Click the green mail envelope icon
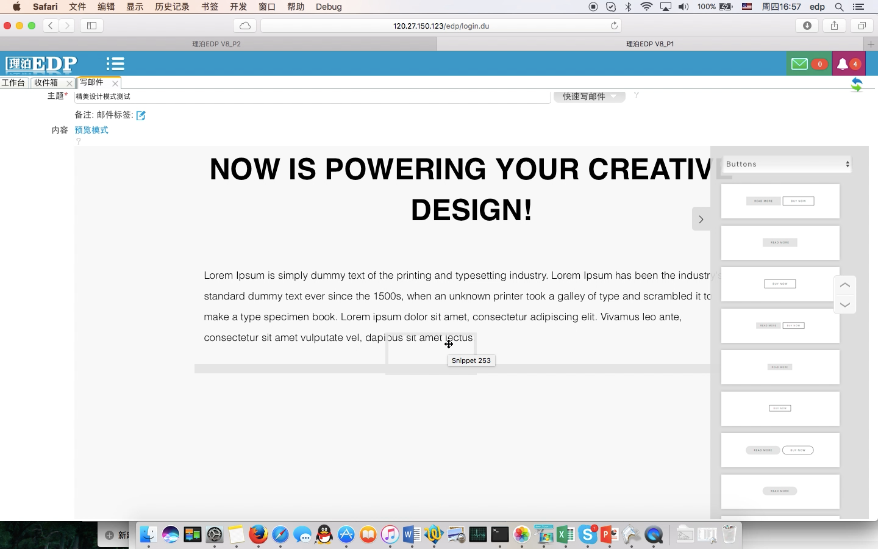 799,64
